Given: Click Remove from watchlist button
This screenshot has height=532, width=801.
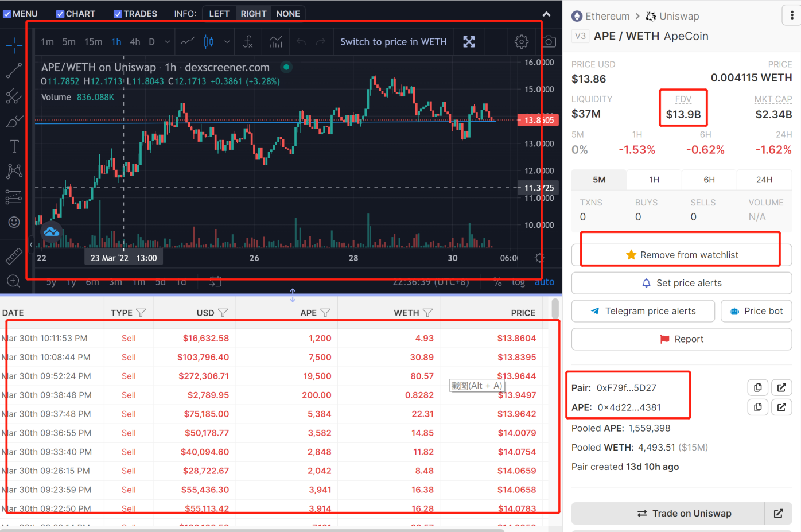Looking at the screenshot, I should 682,255.
